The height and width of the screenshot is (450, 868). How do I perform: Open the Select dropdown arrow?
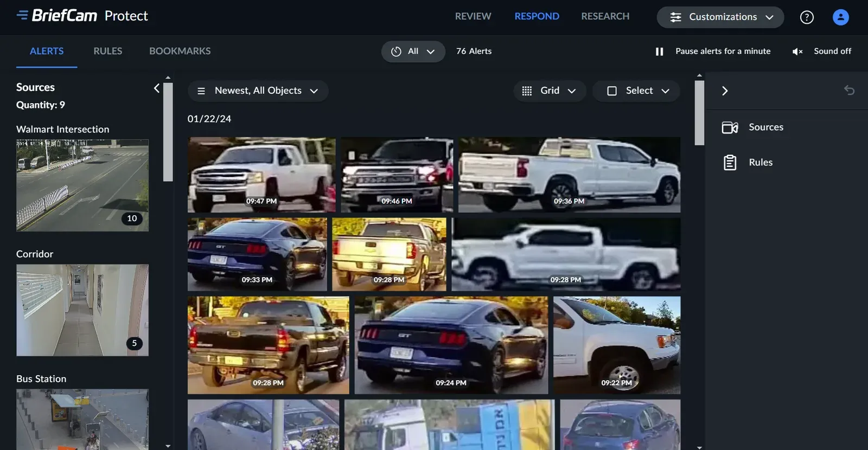(665, 91)
